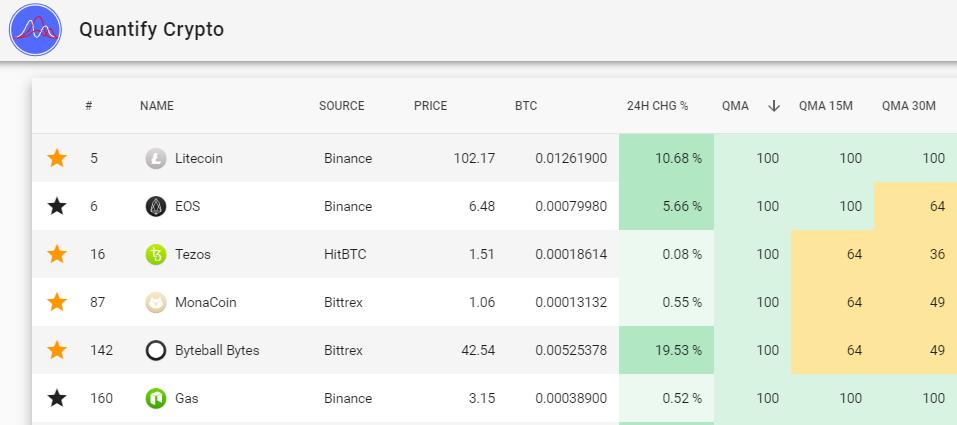957x425 pixels.
Task: Sort by SOURCE column header
Action: [341, 106]
